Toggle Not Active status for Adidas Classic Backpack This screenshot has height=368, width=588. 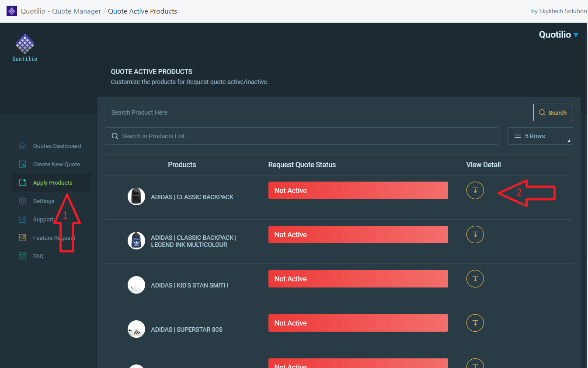358,190
